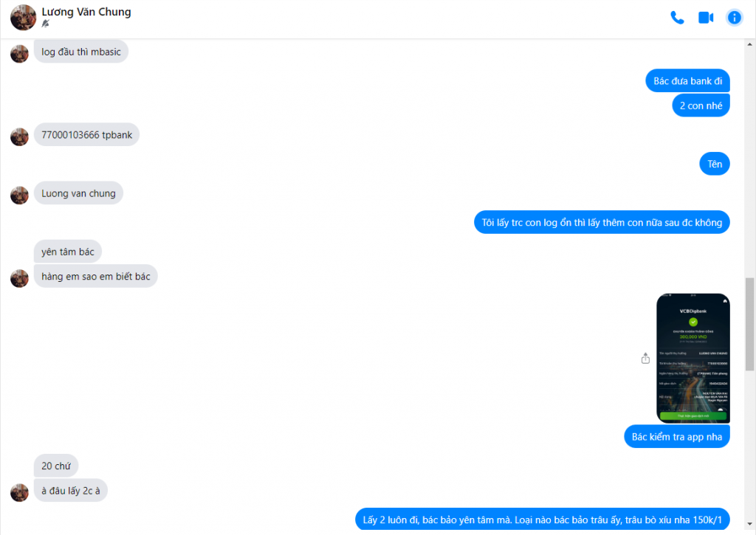
Task: Click the avatar beside 'Luong van chung' message
Action: [x=19, y=196]
